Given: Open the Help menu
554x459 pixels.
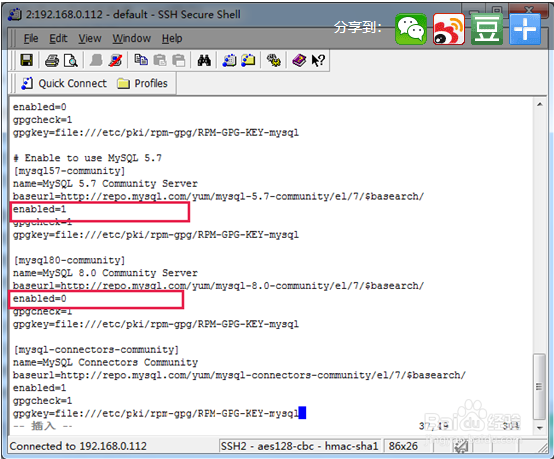Looking at the screenshot, I should [x=172, y=38].
